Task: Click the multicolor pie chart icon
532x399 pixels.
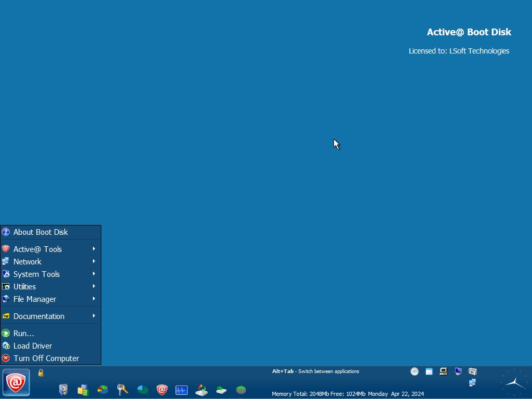Action: click(103, 390)
